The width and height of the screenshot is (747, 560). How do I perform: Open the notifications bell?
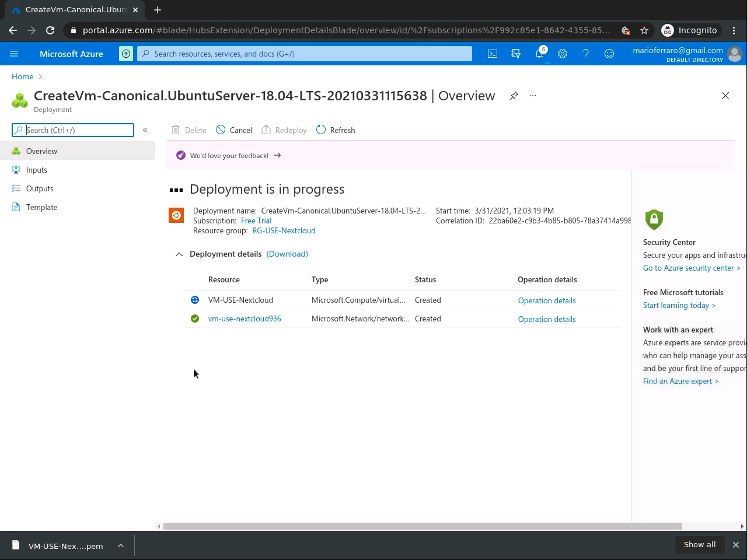[x=539, y=54]
